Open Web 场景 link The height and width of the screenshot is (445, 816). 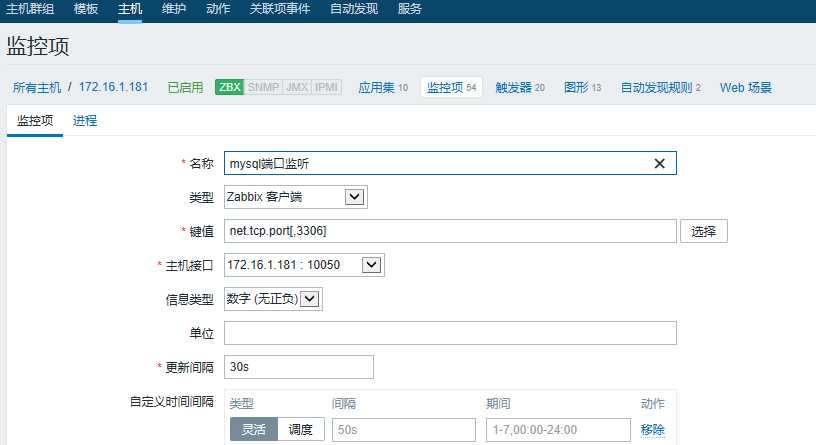(746, 87)
